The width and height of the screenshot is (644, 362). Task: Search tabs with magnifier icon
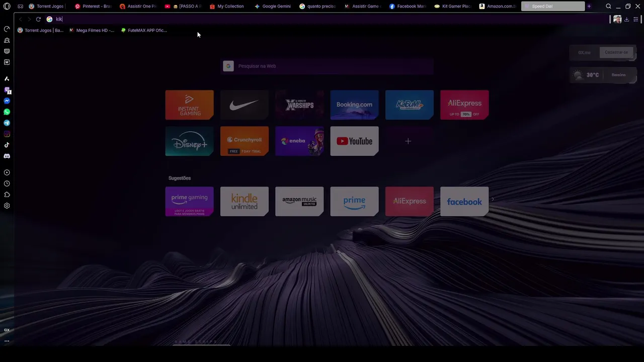(608, 7)
